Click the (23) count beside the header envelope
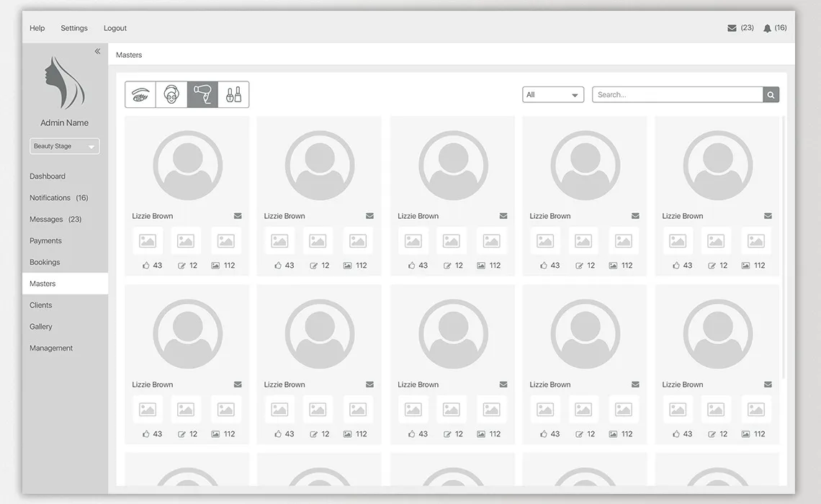Screen dimensions: 821x504 coord(747,28)
